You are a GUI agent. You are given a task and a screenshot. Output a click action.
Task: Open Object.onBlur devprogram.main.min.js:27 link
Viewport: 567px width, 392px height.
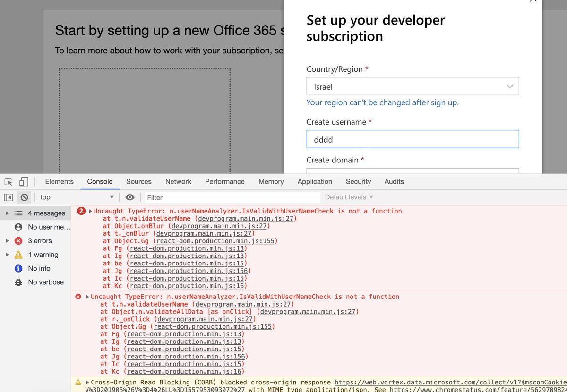(219, 226)
